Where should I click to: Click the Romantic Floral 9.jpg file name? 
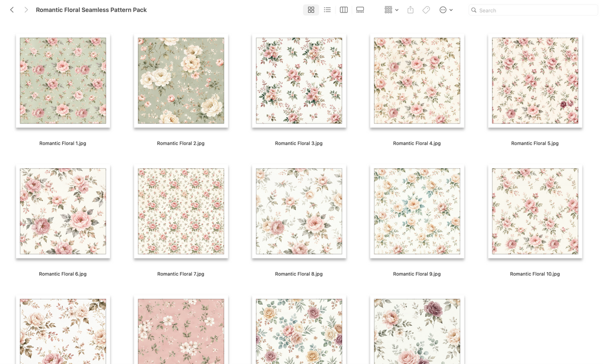[417, 274]
